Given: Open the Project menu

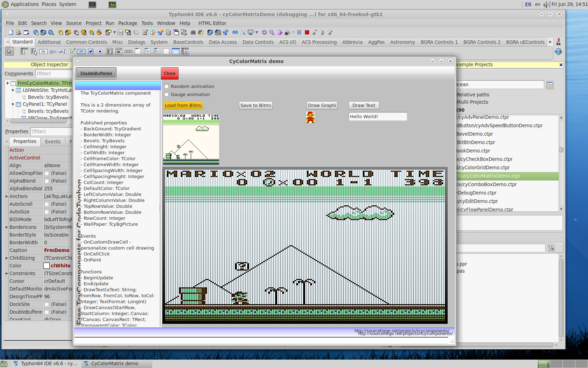Looking at the screenshot, I should pos(93,23).
